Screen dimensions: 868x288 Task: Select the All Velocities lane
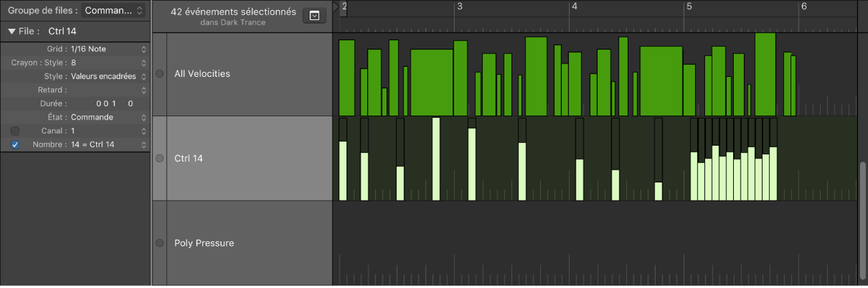tap(249, 74)
